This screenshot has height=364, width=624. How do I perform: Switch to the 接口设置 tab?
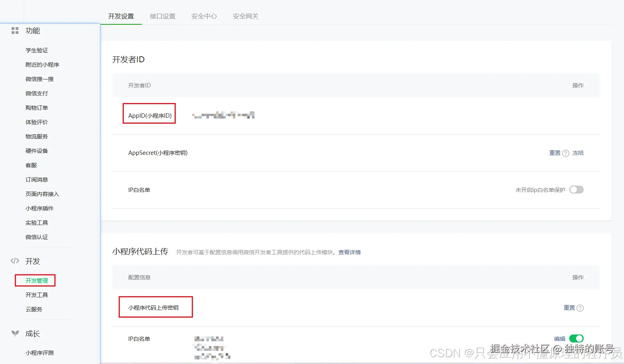click(162, 16)
